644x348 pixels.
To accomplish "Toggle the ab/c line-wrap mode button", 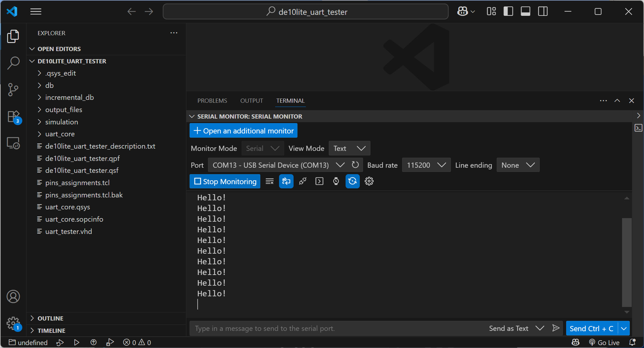I will pos(286,181).
